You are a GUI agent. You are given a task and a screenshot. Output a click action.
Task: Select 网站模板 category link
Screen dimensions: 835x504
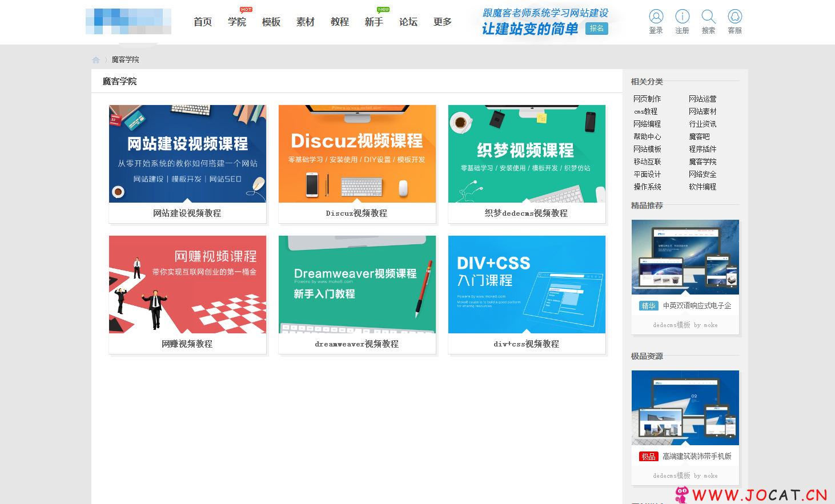647,149
